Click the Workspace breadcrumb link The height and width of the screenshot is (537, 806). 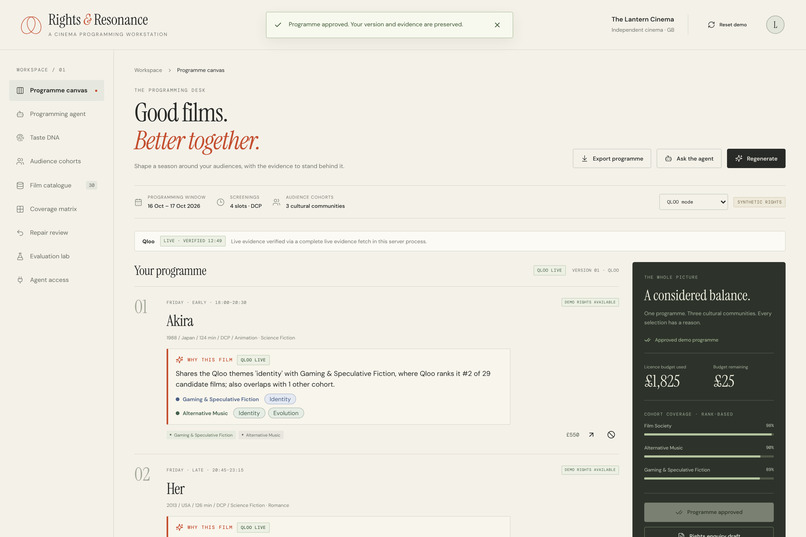[x=148, y=70]
